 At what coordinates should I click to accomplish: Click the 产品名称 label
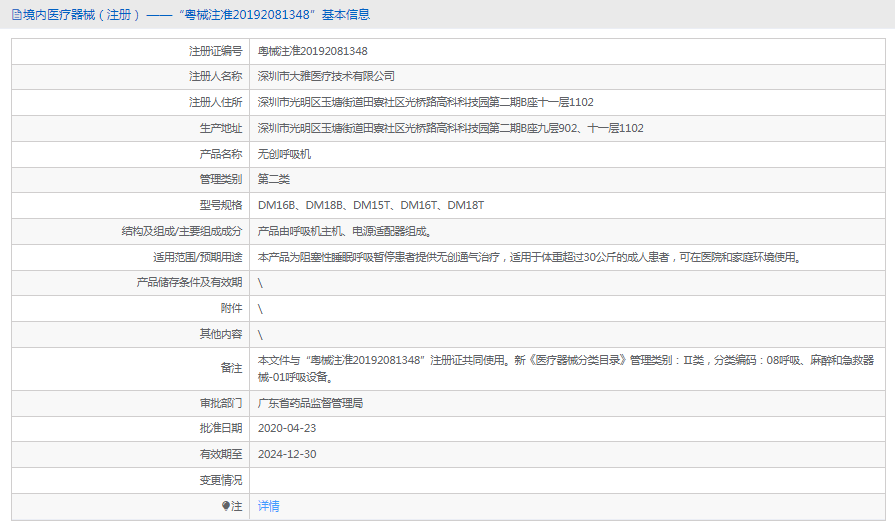click(221, 154)
